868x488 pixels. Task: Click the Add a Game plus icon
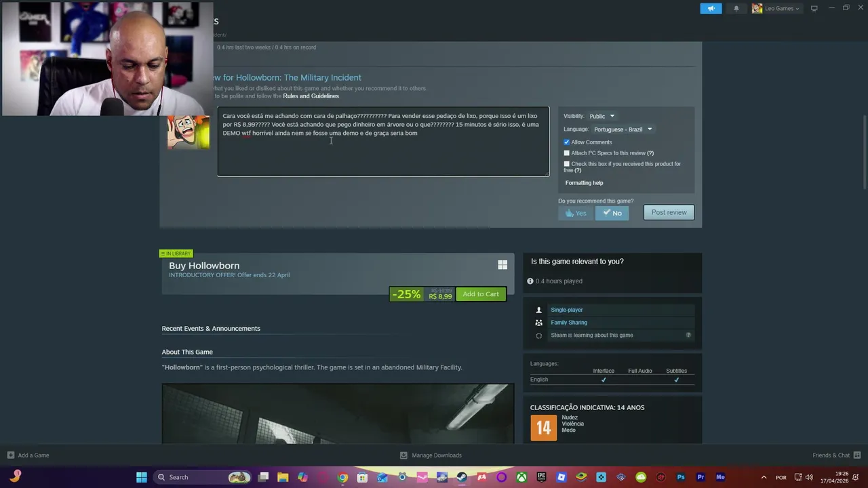pyautogui.click(x=10, y=455)
